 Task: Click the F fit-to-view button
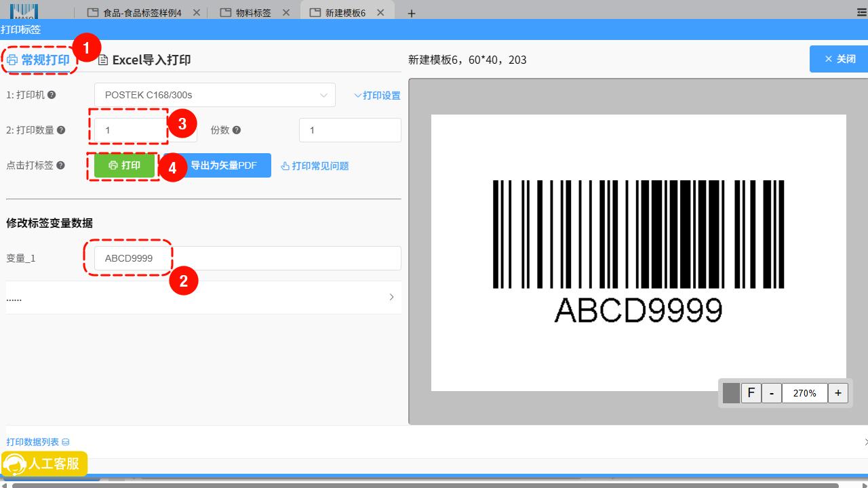[751, 393]
